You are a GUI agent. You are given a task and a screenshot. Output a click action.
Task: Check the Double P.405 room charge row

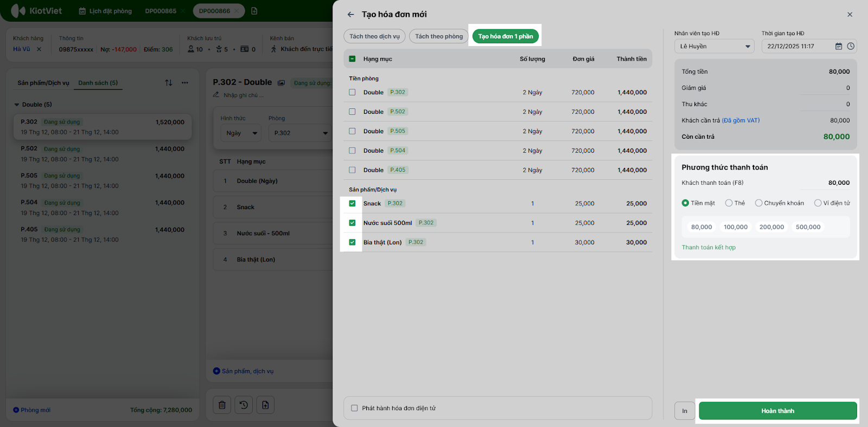(352, 171)
